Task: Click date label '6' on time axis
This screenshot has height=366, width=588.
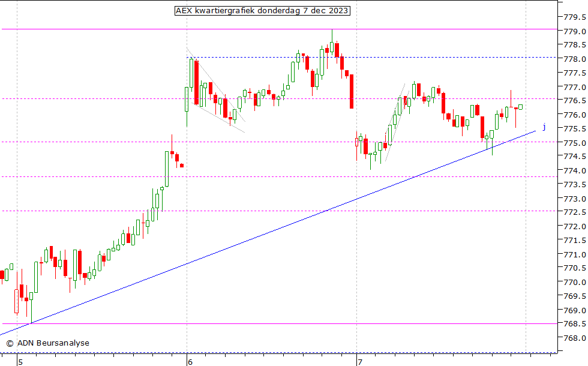Action: 190,362
